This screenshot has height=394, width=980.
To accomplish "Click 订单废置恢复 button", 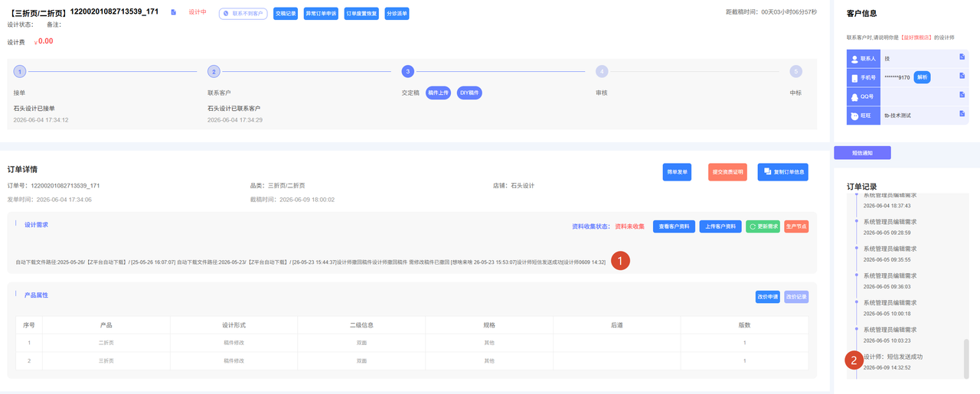I will coord(361,13).
